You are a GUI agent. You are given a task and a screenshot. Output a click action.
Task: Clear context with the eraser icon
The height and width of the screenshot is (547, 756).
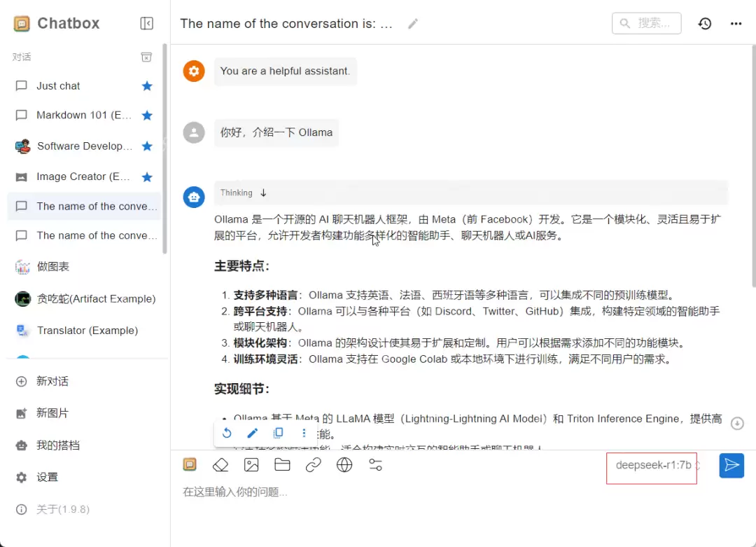point(220,464)
